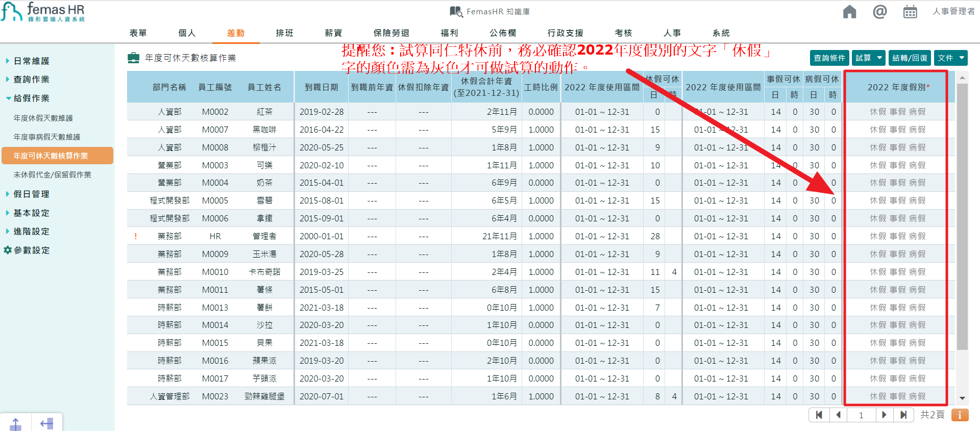Select 年度可休天數核算作業 in the sidebar

(x=57, y=156)
